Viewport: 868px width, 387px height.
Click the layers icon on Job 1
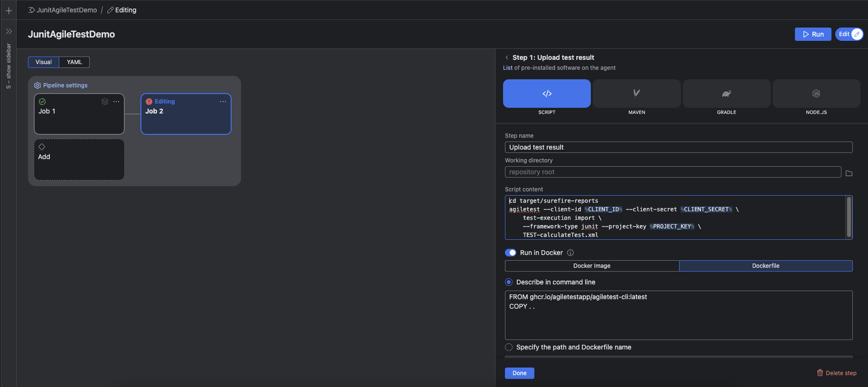point(105,102)
